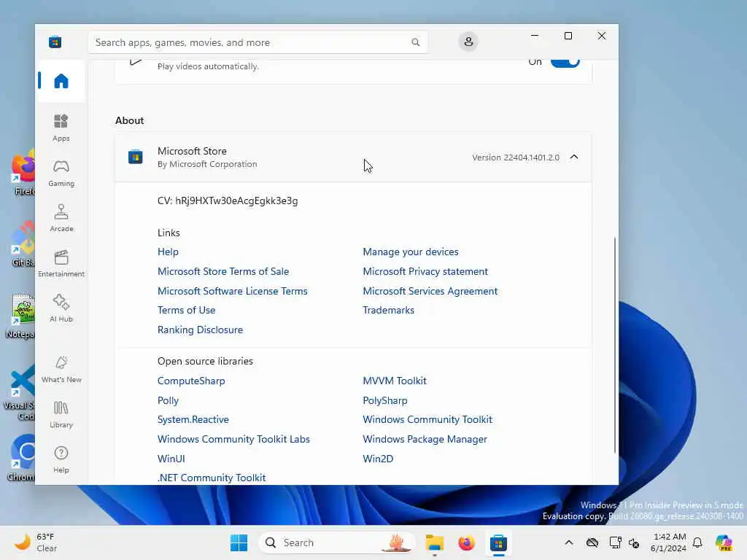This screenshot has height=560, width=747.
Task: Open Copilot preview icon in taskbar
Action: (724, 542)
